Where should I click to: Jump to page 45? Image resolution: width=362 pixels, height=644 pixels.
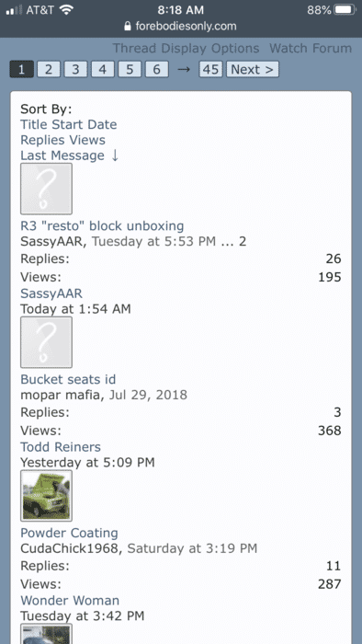tap(210, 69)
